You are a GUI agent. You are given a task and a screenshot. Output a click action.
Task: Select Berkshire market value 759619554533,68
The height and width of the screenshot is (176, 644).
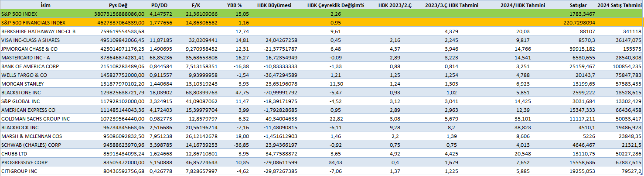[123, 31]
